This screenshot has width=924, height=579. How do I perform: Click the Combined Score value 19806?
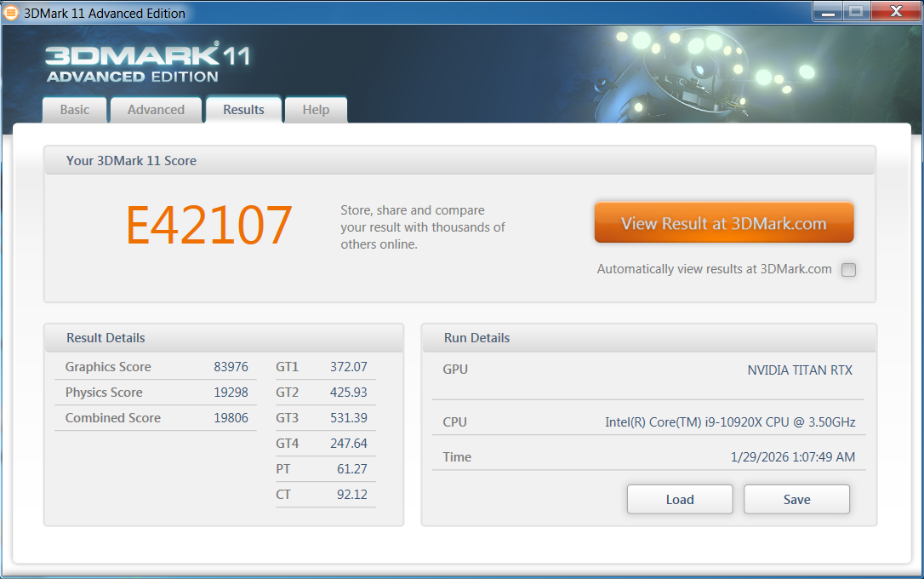231,418
